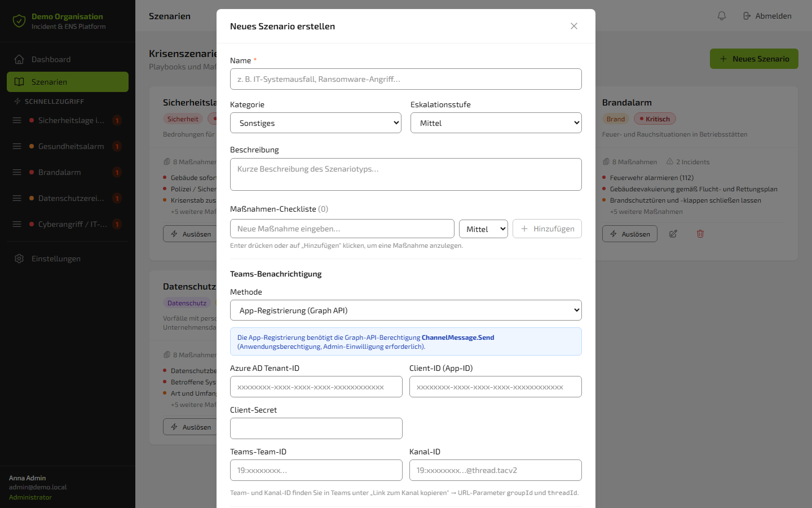Trigger Auslösen on the Brandalarm card
Viewport: 812px width, 508px height.
630,234
